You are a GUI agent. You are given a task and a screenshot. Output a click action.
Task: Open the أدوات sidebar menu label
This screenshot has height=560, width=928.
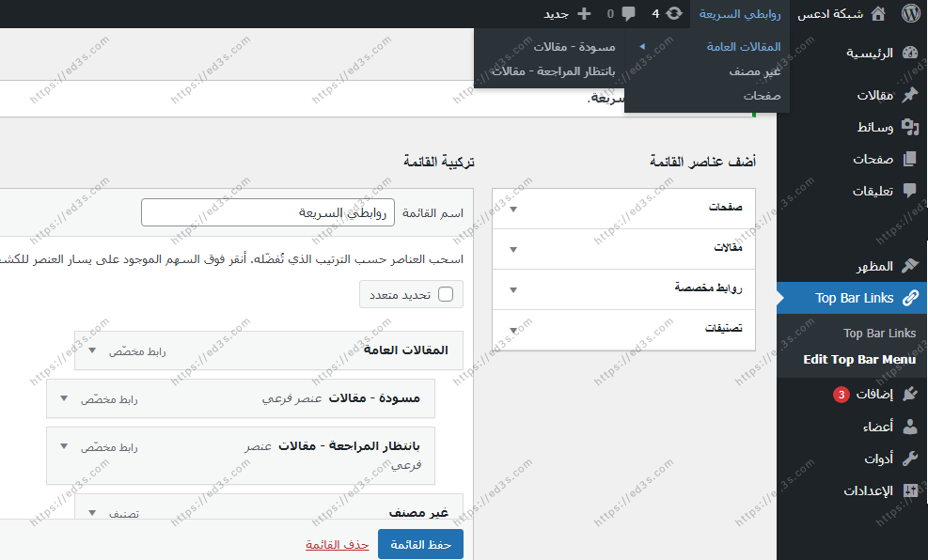[x=879, y=458]
